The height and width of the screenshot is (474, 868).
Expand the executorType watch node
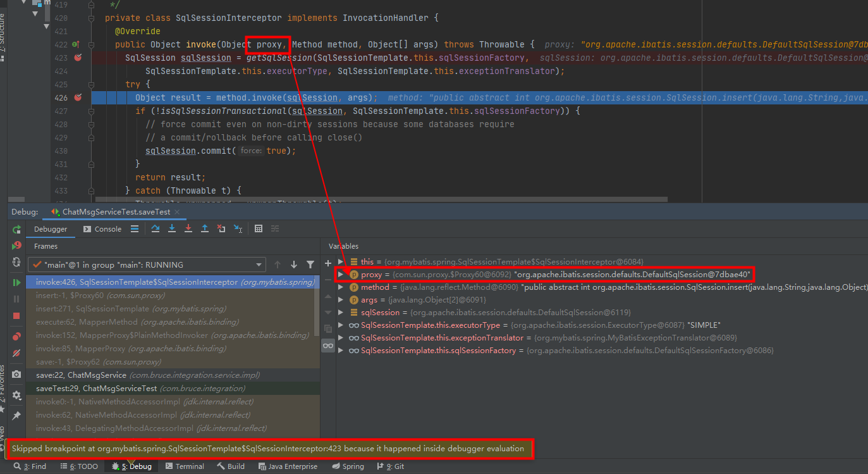pos(341,325)
